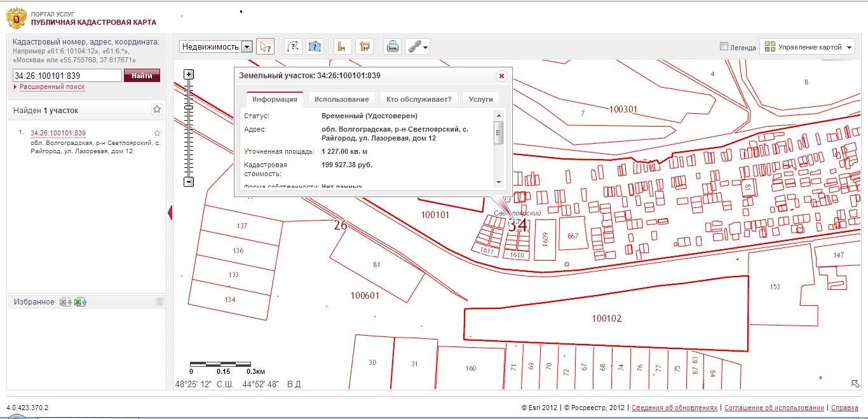Activate the polygon area query tool
The height and width of the screenshot is (419, 868).
click(315, 46)
